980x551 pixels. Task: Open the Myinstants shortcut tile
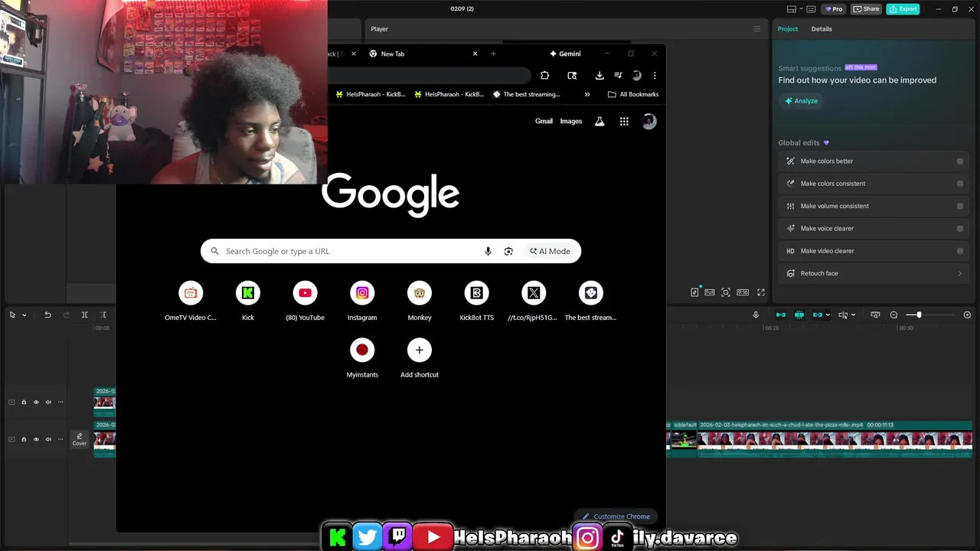click(x=362, y=358)
